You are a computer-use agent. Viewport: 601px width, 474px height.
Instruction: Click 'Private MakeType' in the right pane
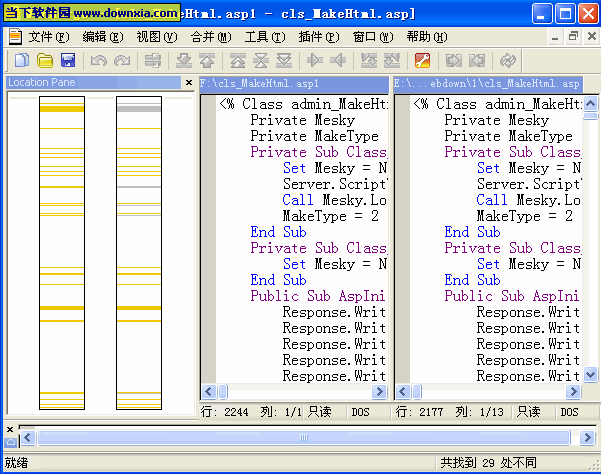click(x=509, y=136)
